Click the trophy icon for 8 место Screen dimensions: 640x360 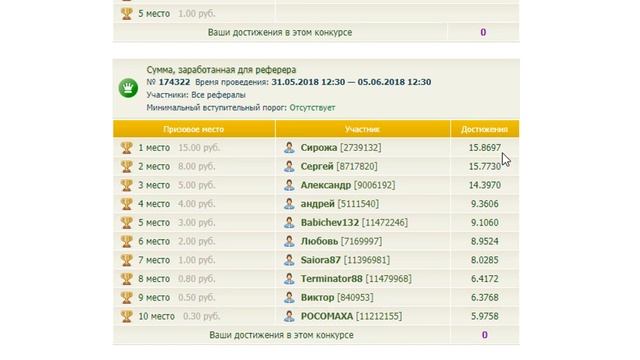click(x=127, y=279)
